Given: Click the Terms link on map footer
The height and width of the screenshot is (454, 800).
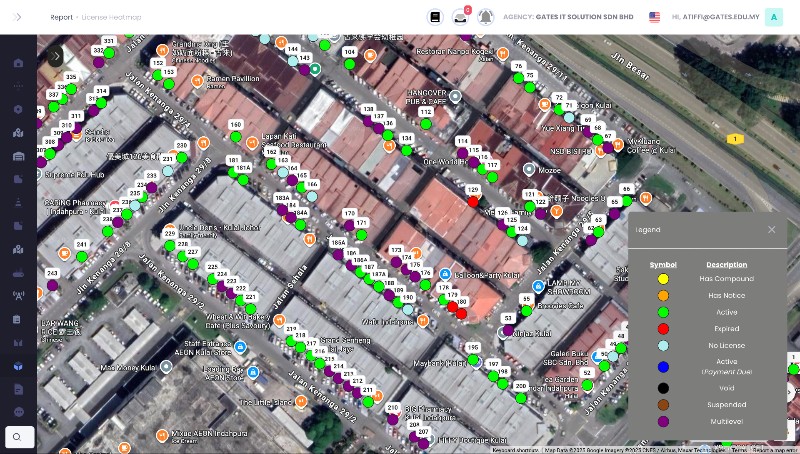Looking at the screenshot, I should [738, 450].
